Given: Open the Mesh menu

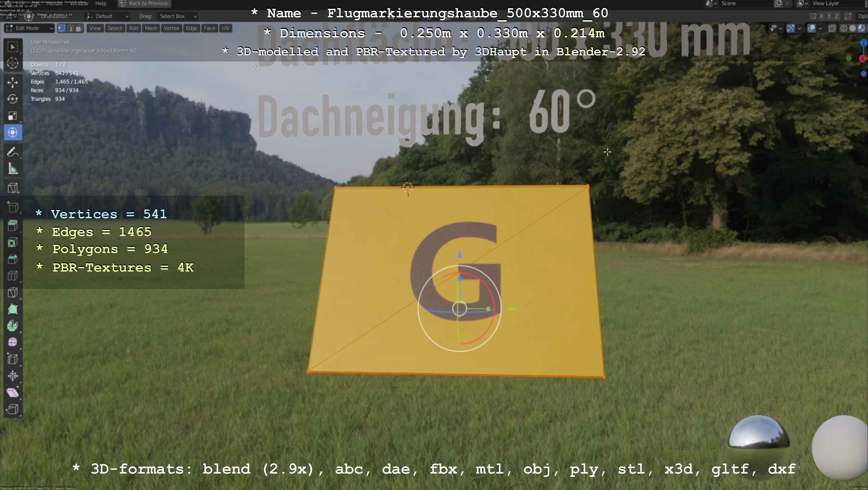Looking at the screenshot, I should (151, 28).
